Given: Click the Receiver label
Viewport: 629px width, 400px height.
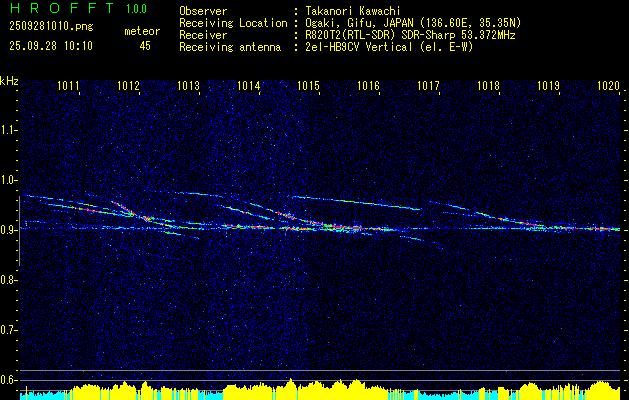Looking at the screenshot, I should [x=203, y=35].
